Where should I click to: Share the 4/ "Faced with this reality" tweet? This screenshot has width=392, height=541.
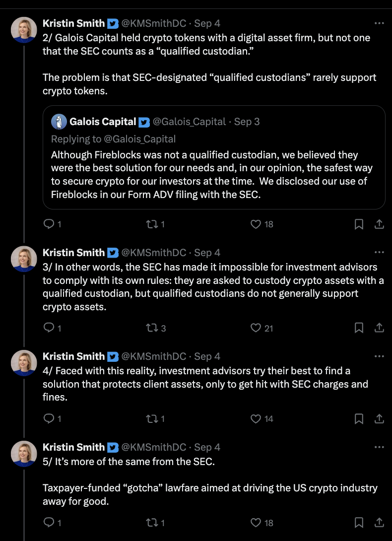[379, 418]
